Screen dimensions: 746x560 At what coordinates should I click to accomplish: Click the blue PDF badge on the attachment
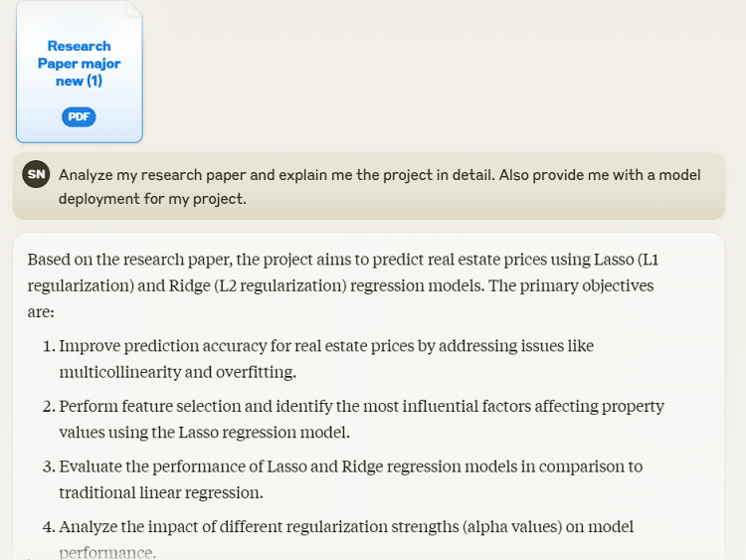tap(79, 117)
